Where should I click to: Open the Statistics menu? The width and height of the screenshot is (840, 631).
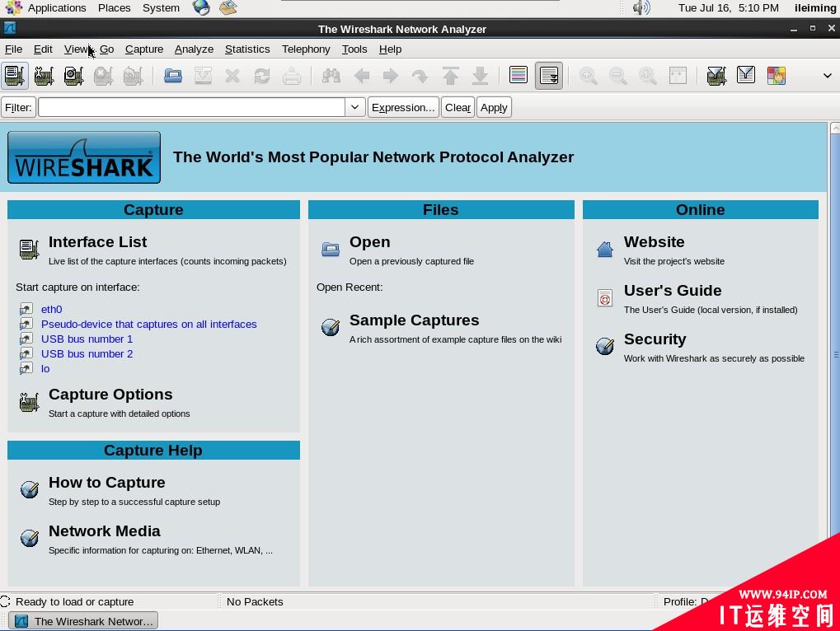click(247, 49)
